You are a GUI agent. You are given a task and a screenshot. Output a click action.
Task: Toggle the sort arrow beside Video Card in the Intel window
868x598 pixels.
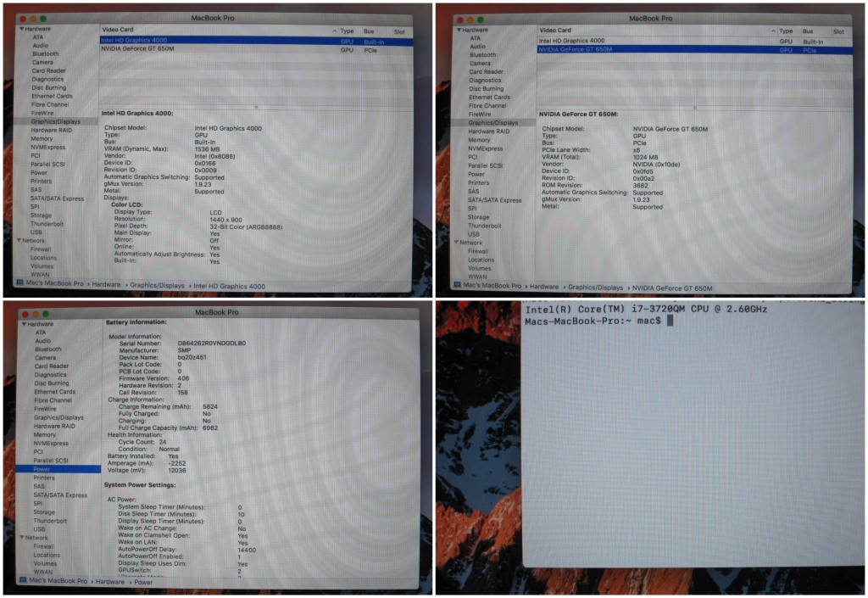pos(334,31)
